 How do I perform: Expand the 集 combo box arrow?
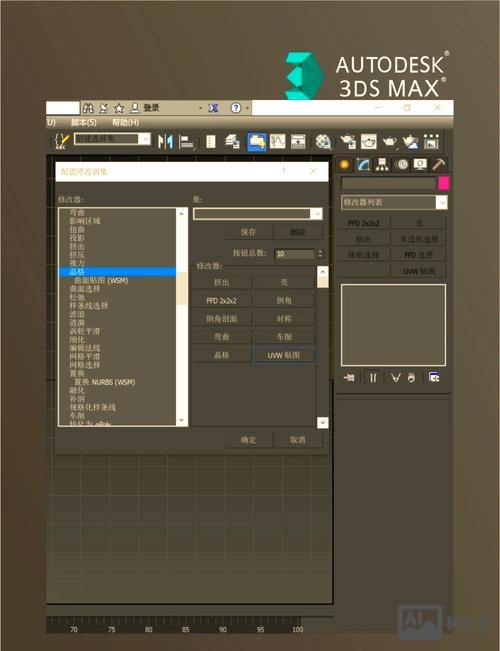316,214
